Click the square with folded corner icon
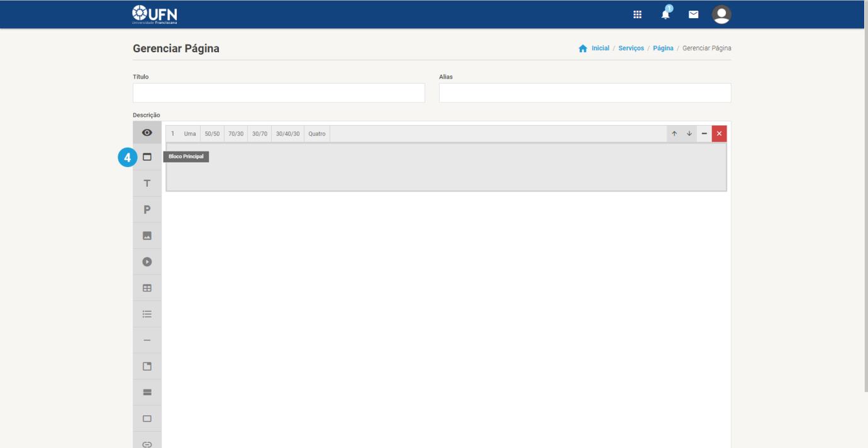Viewport: 868px width, 448px height. point(147,366)
